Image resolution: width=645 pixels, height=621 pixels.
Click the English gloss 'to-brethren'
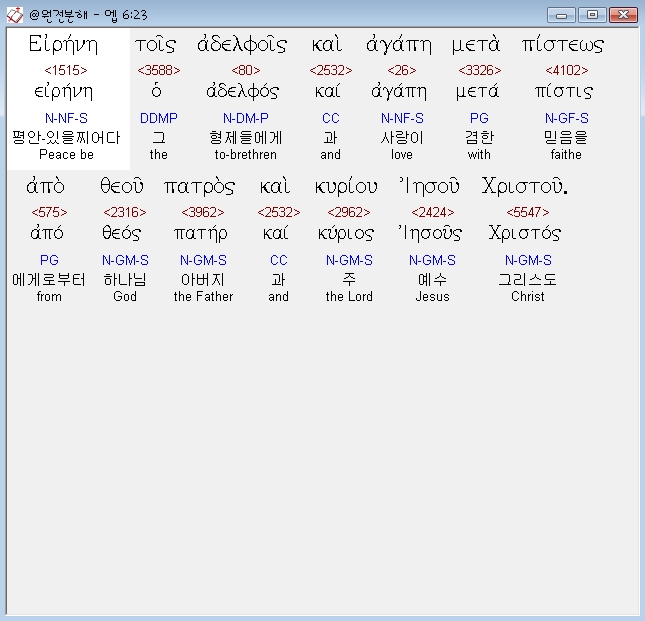[x=246, y=155]
